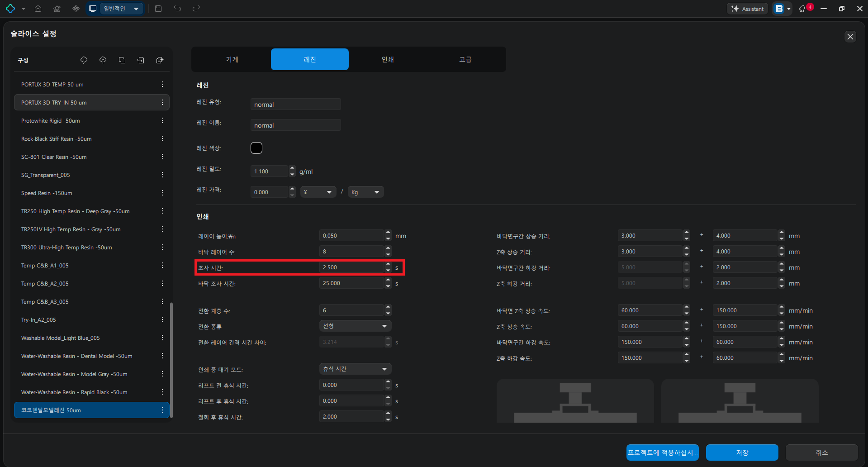Open the Assistant panel
The image size is (868, 467).
coord(747,9)
